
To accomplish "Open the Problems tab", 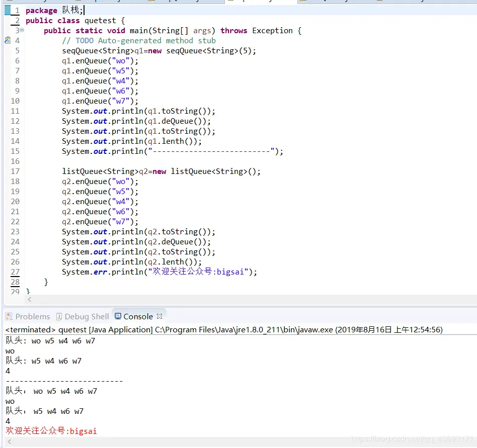I will [28, 316].
